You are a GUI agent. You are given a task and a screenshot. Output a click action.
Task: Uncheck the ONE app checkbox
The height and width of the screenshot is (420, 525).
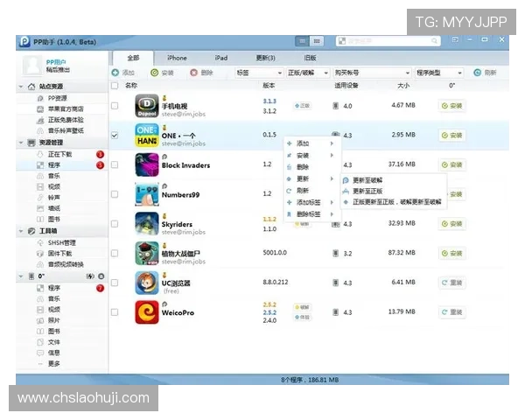[x=115, y=136]
